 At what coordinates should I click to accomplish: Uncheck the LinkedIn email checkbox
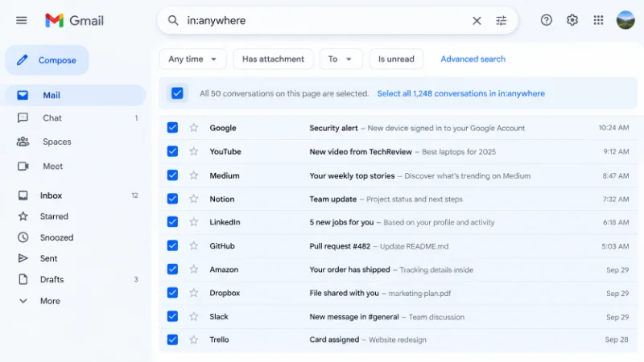coord(172,222)
